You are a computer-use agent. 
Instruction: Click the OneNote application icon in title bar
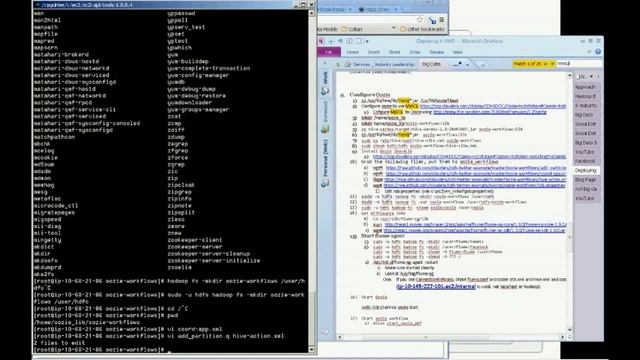point(322,41)
